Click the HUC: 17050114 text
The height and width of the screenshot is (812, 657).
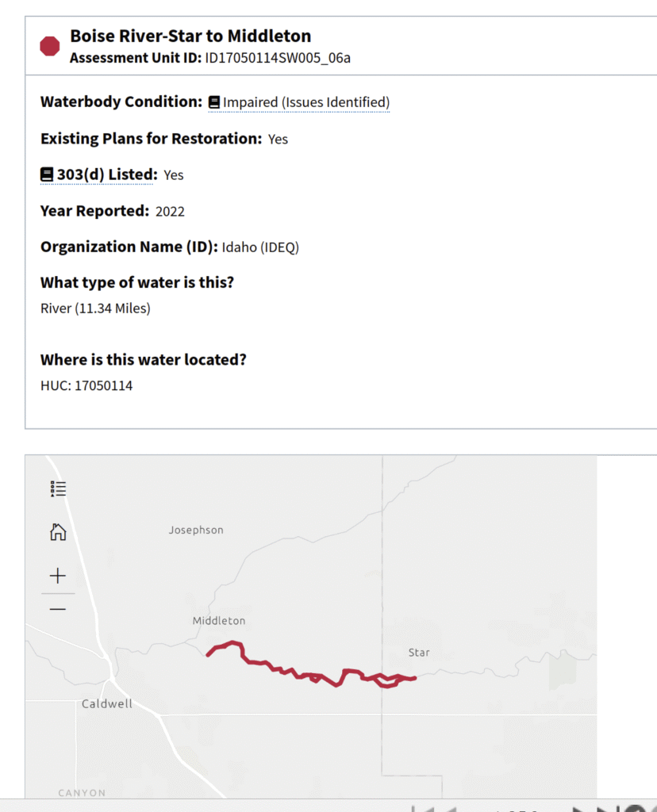tap(86, 386)
